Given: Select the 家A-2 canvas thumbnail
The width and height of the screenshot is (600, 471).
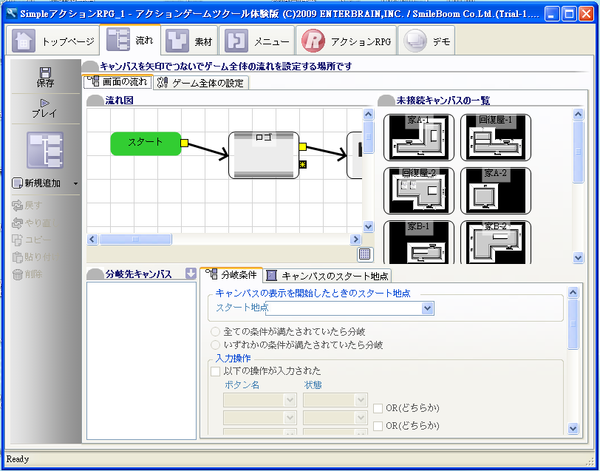Looking at the screenshot, I should coord(496,191).
